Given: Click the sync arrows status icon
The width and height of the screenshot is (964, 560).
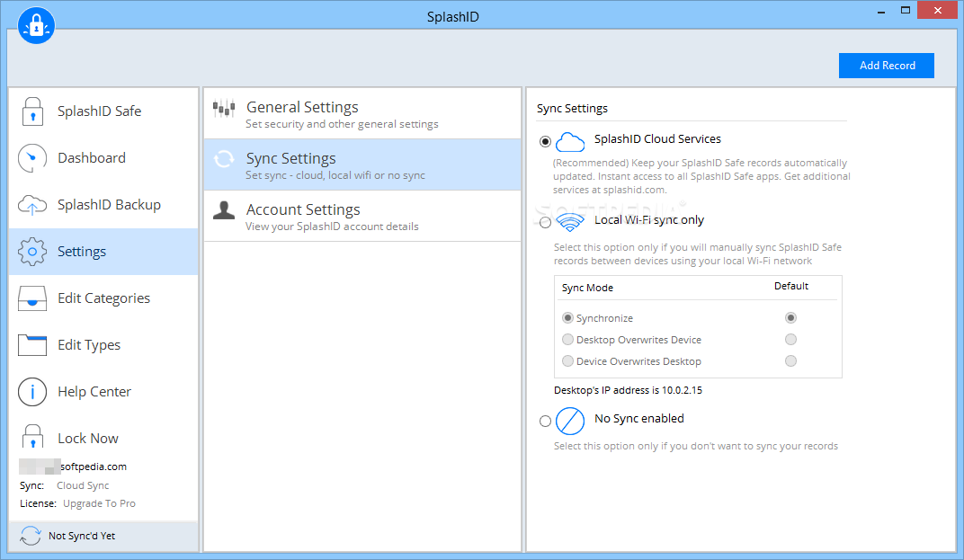Looking at the screenshot, I should tap(31, 536).
